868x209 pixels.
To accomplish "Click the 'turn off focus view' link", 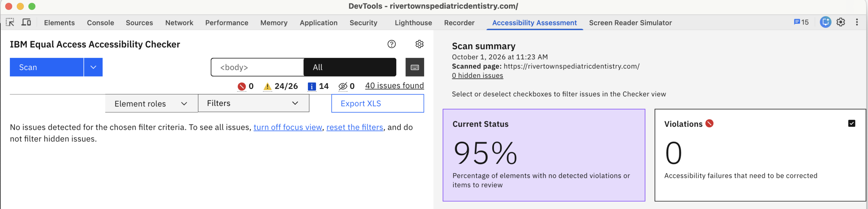I will click(x=288, y=127).
